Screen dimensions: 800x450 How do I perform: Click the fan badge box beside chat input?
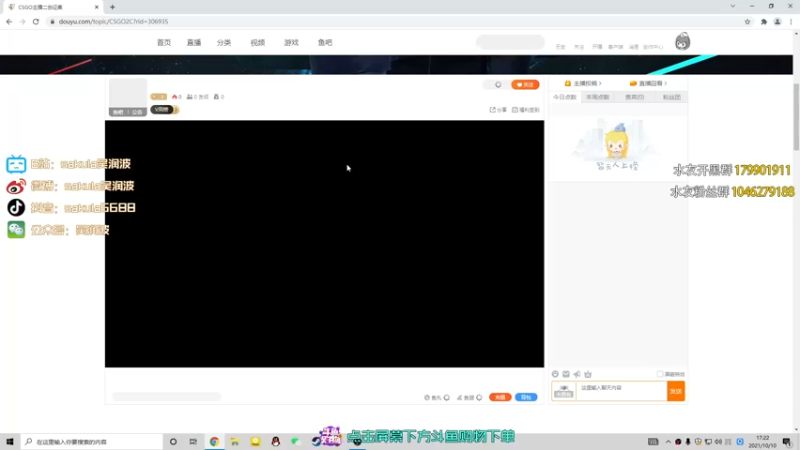coord(564,391)
